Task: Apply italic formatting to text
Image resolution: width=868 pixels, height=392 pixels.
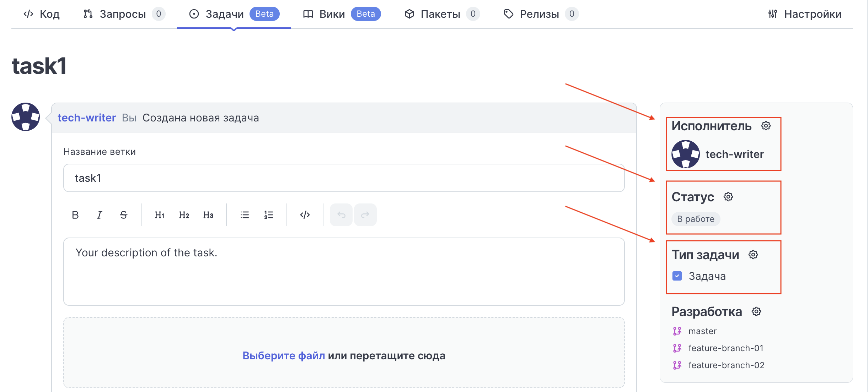Action: (99, 215)
